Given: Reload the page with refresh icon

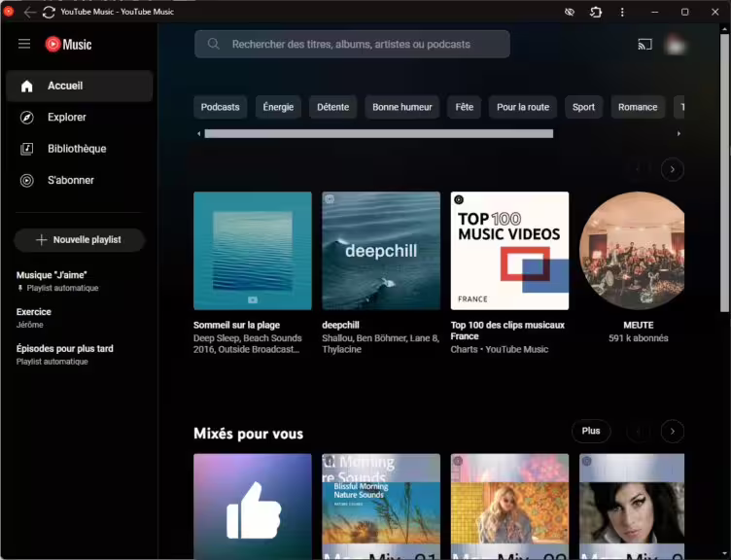Looking at the screenshot, I should (x=49, y=12).
